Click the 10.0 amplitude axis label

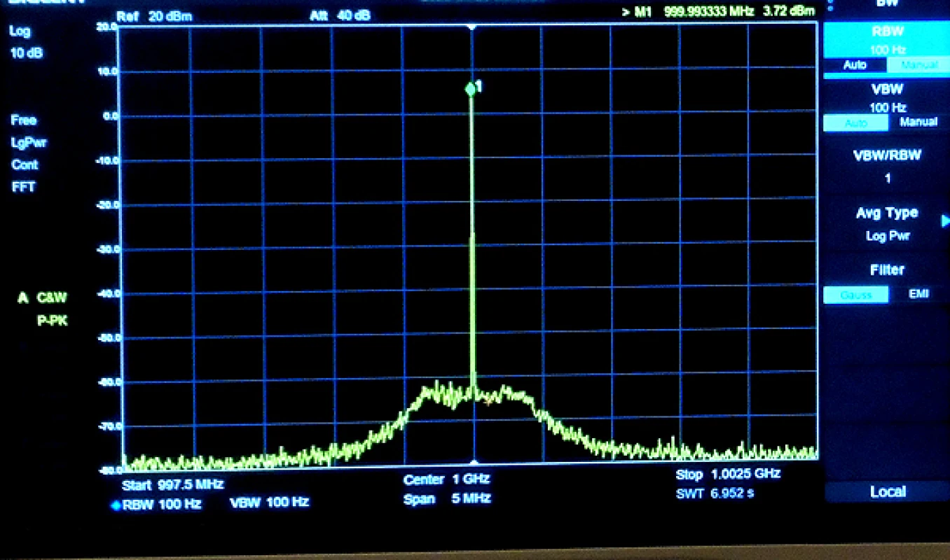[107, 72]
